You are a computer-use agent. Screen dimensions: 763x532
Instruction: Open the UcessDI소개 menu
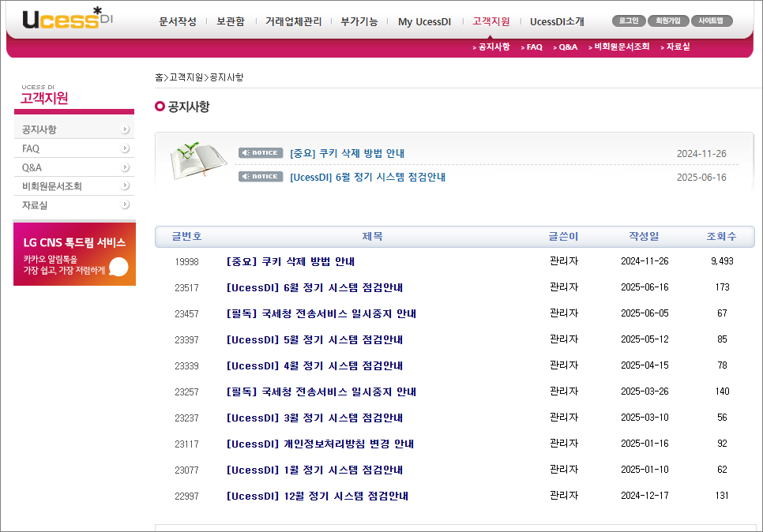(x=557, y=22)
